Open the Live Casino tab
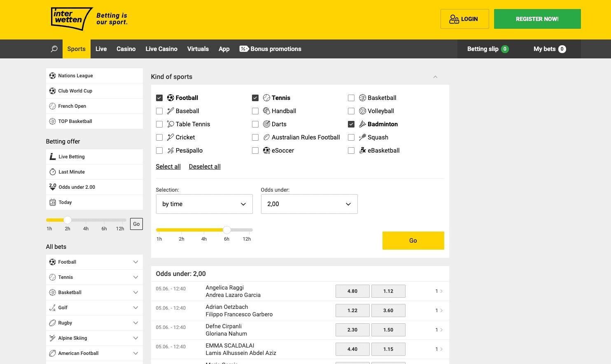611x364 pixels. click(x=161, y=49)
